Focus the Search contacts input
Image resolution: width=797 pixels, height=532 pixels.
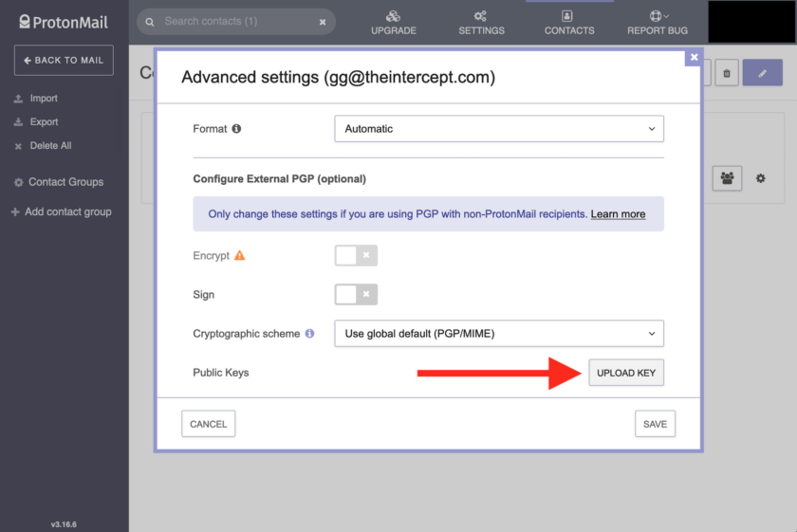[236, 22]
